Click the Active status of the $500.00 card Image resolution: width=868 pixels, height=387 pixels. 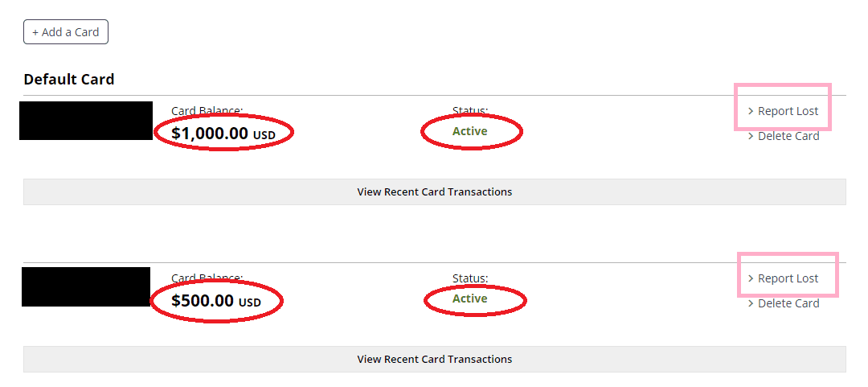click(469, 298)
